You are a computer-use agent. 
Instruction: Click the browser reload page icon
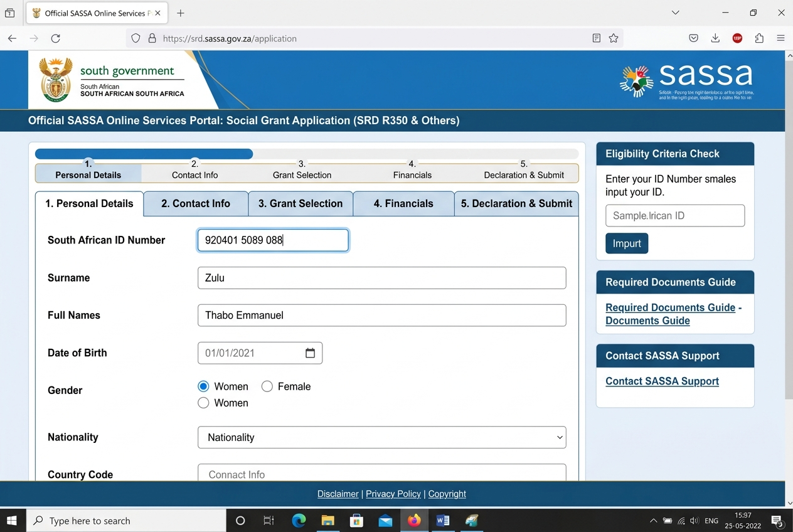coord(55,38)
